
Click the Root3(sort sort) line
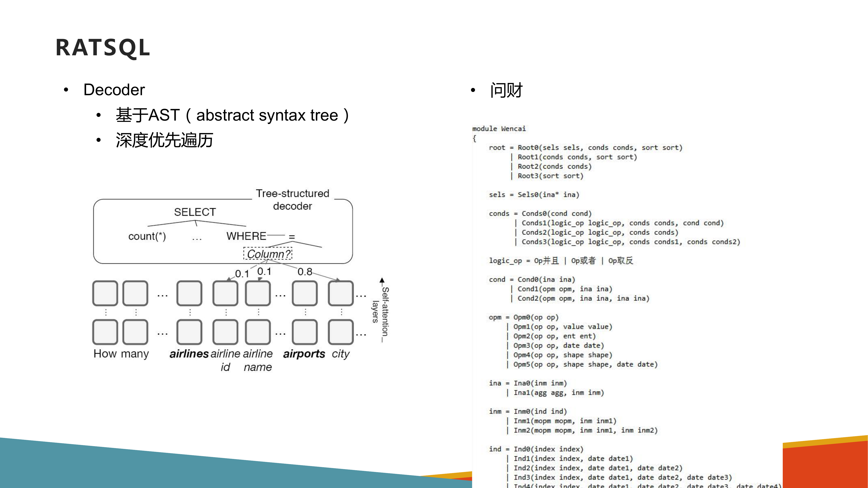pyautogui.click(x=547, y=176)
